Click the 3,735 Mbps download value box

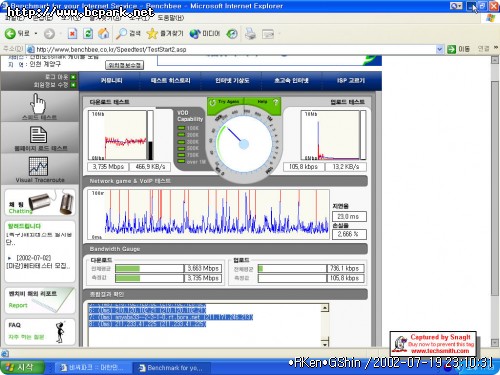point(108,167)
